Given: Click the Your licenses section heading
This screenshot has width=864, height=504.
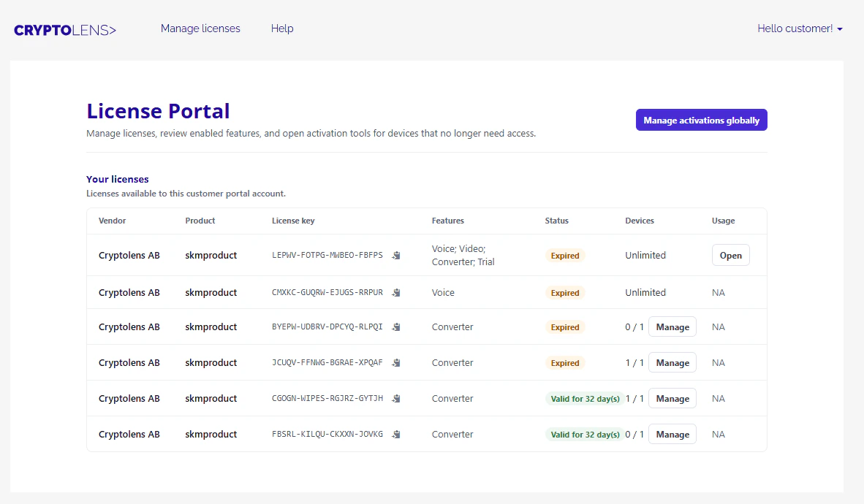Looking at the screenshot, I should [118, 179].
